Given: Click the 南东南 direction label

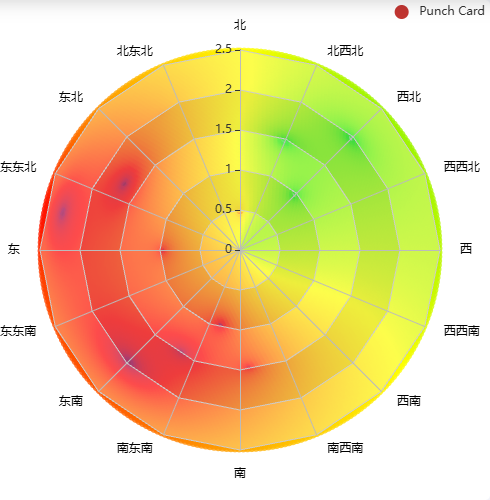Looking at the screenshot, I should [135, 448].
